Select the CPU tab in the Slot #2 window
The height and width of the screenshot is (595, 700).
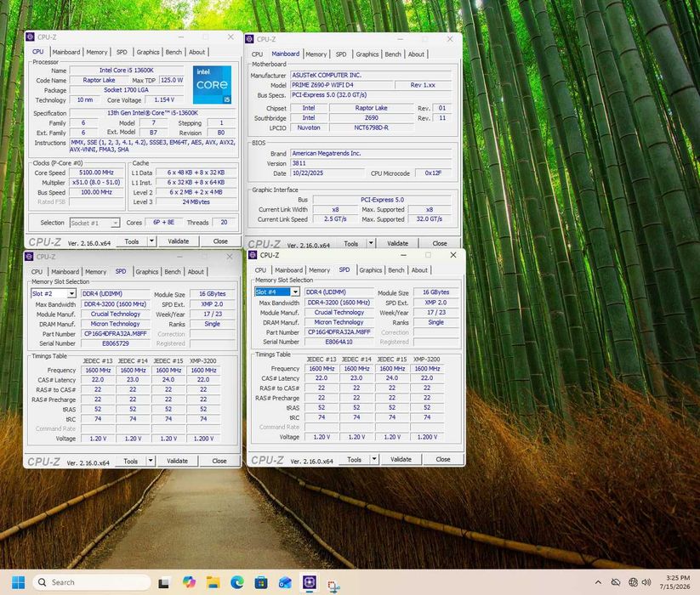37,272
